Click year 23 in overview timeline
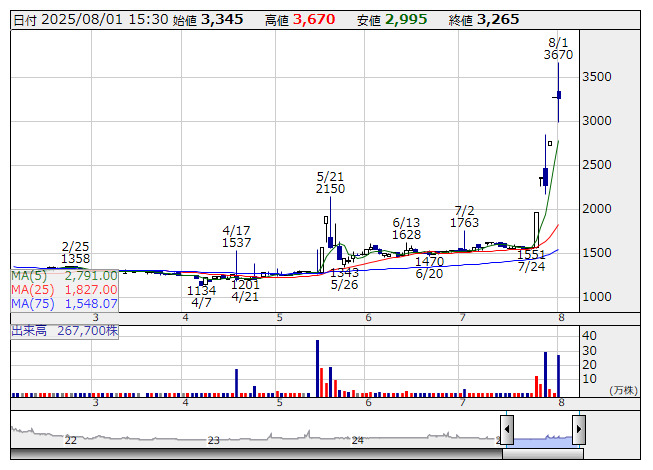 (x=213, y=440)
